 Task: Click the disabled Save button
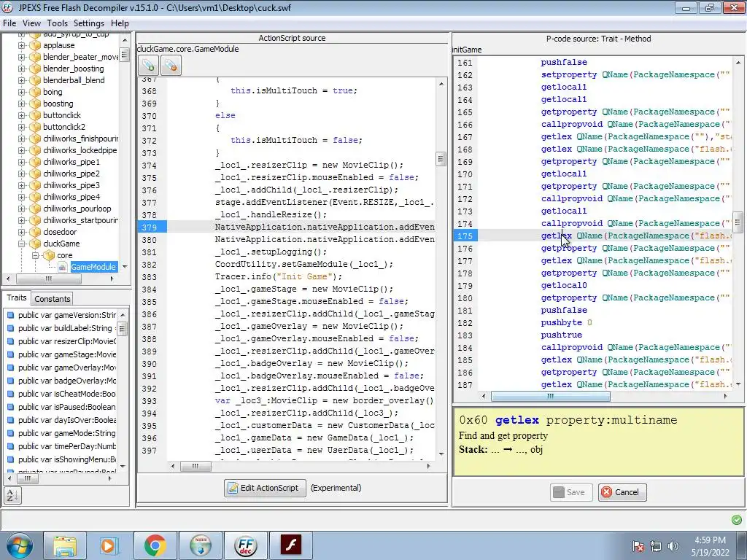pos(570,492)
